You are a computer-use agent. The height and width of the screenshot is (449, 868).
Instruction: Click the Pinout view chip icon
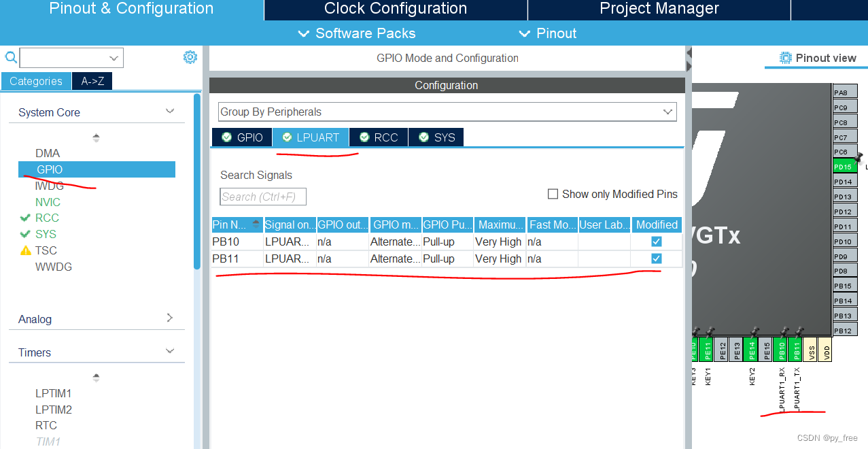(x=786, y=58)
